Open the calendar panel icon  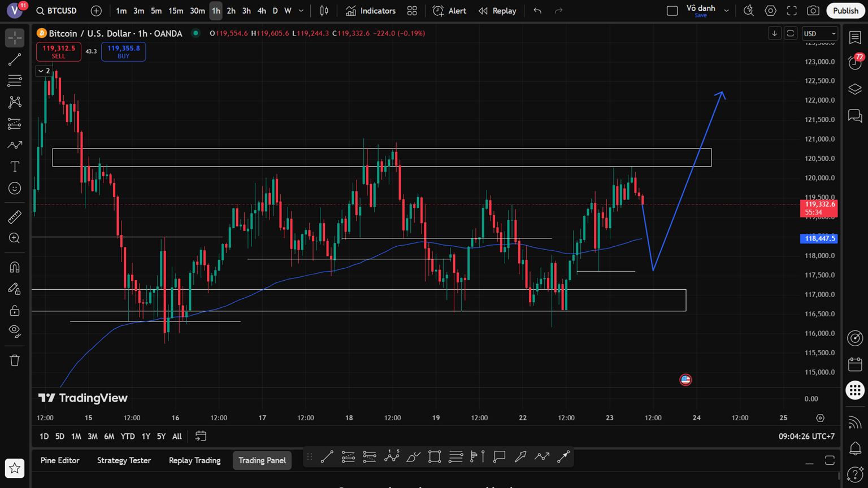pyautogui.click(x=855, y=364)
